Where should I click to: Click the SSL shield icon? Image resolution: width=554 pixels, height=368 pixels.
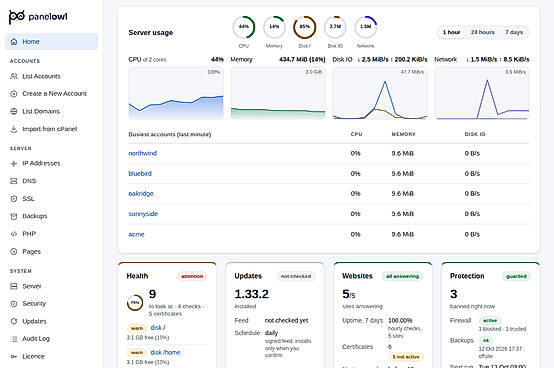pos(14,198)
